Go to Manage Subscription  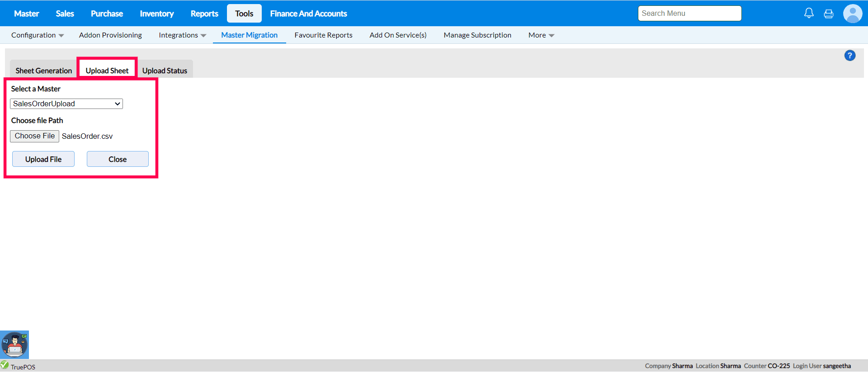(477, 35)
